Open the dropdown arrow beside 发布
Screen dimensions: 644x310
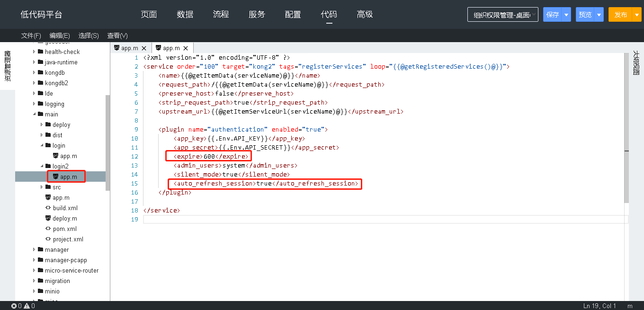pyautogui.click(x=637, y=15)
